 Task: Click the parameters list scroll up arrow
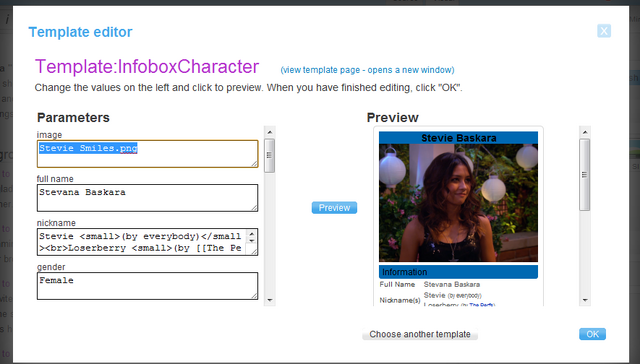pyautogui.click(x=269, y=132)
